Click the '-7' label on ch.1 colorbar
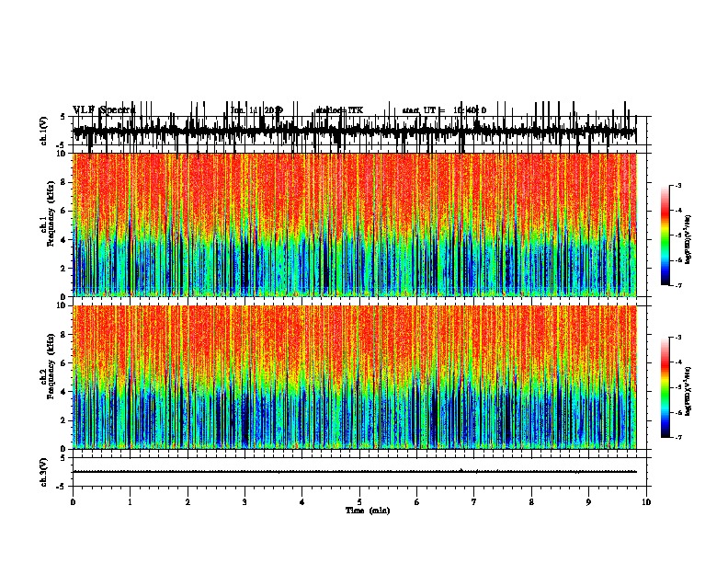The image size is (728, 563). [x=677, y=285]
